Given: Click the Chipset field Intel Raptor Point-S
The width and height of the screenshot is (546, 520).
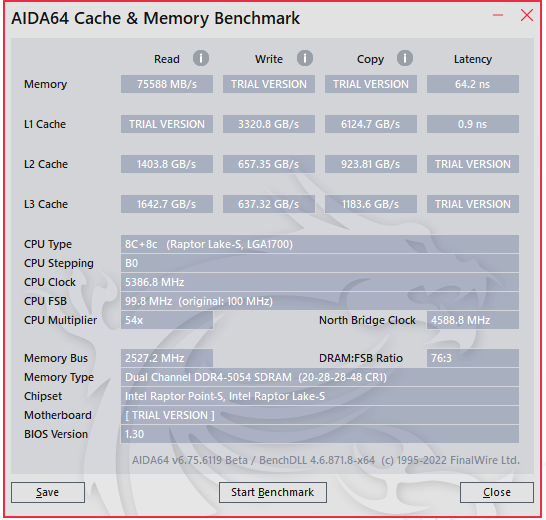Looking at the screenshot, I should pos(320,396).
